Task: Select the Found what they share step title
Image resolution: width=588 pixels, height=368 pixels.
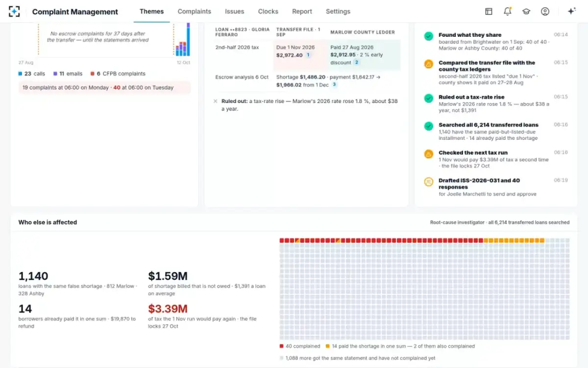Action: click(470, 35)
